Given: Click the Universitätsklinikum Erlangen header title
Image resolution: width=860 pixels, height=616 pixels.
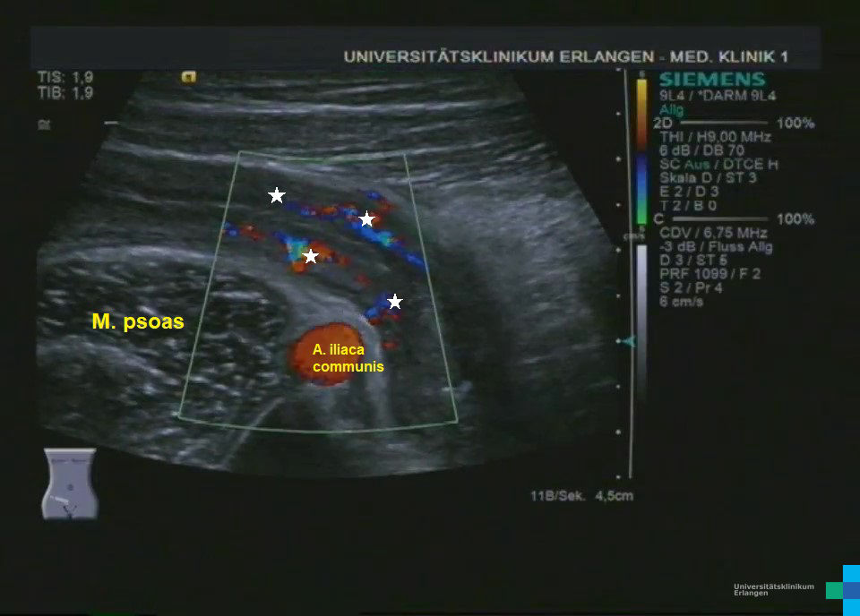Looking at the screenshot, I should [x=566, y=57].
